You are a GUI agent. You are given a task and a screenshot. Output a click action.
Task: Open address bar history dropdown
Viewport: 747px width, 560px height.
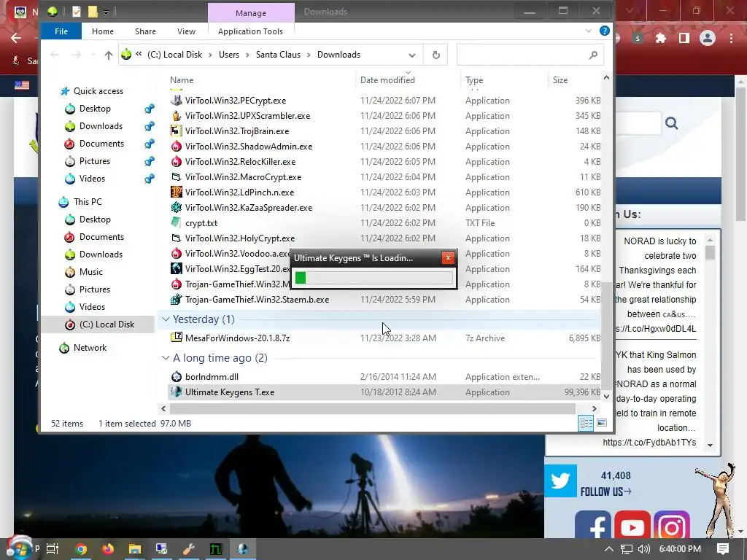click(411, 55)
